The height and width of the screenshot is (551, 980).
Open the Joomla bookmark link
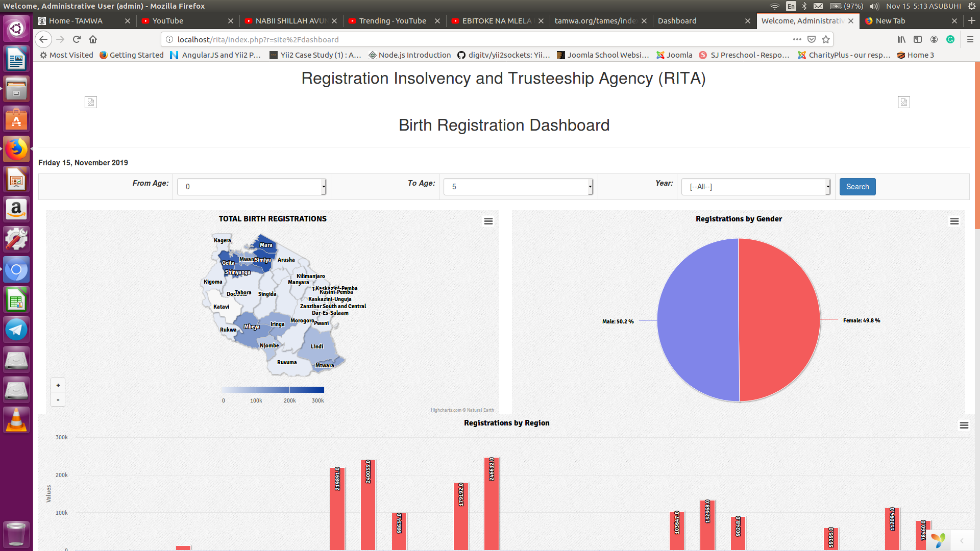point(674,55)
